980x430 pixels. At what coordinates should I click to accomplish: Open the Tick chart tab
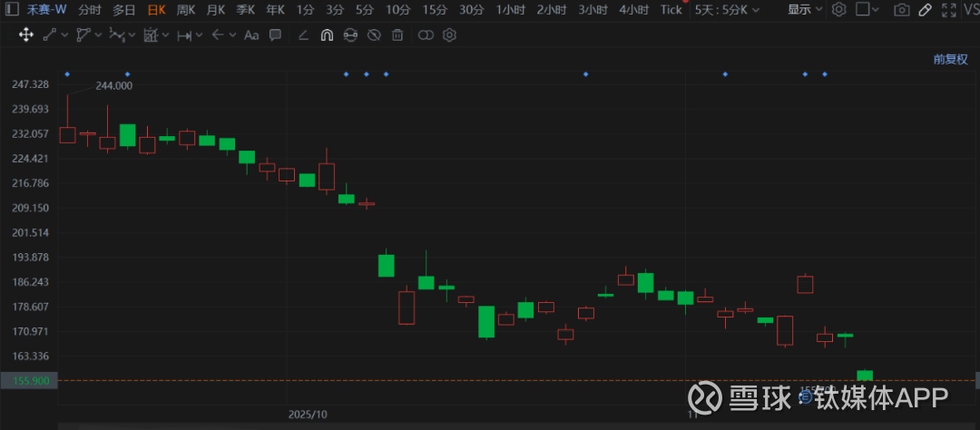[671, 9]
